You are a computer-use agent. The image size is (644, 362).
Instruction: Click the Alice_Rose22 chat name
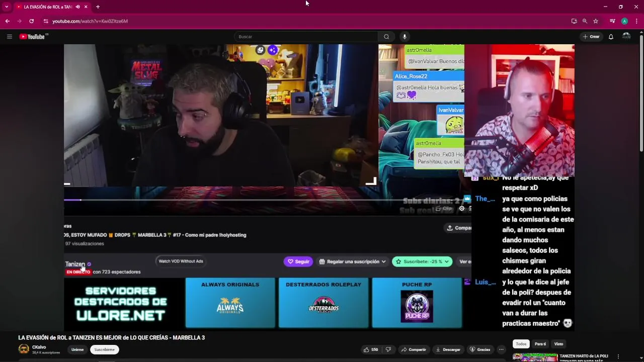point(411,76)
